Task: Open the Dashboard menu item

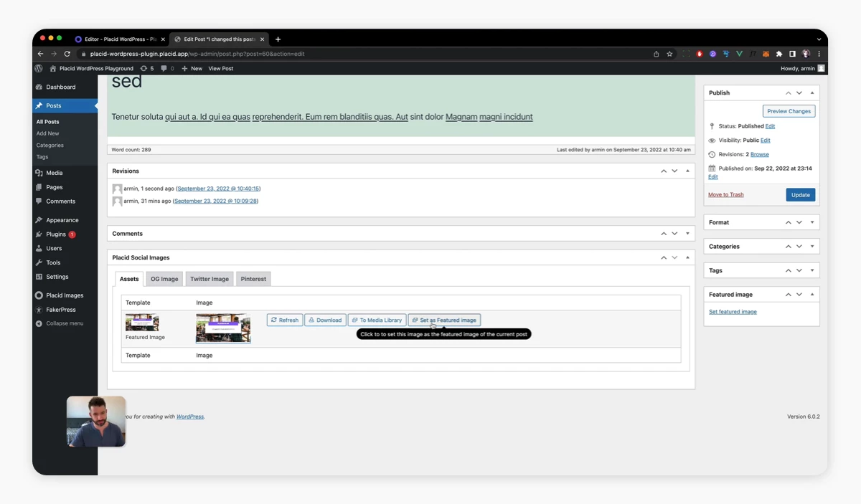Action: pyautogui.click(x=61, y=87)
